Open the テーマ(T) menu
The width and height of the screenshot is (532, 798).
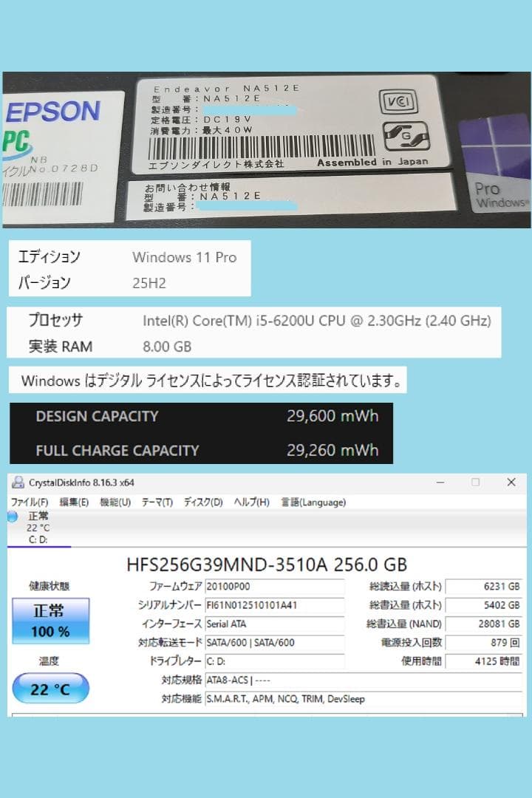pyautogui.click(x=157, y=502)
